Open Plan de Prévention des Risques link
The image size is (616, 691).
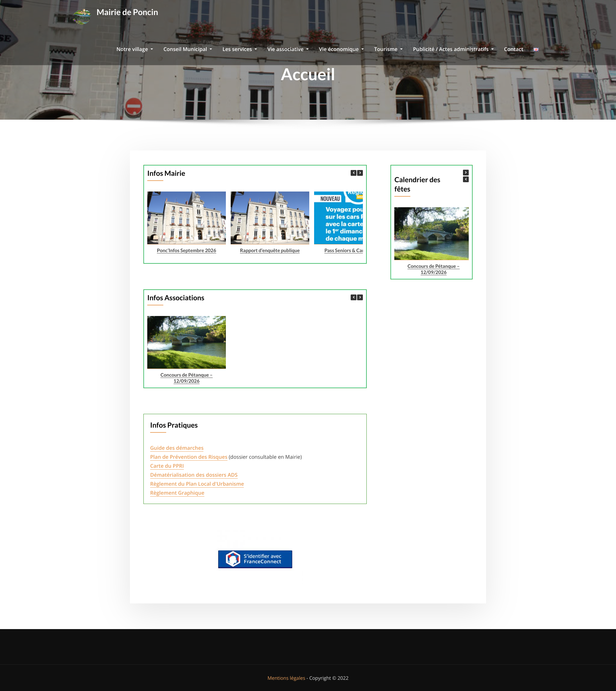point(189,457)
